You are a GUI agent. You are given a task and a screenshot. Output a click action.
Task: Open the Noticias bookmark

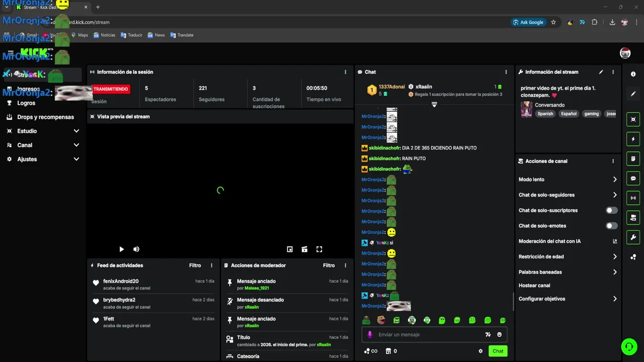[104, 35]
